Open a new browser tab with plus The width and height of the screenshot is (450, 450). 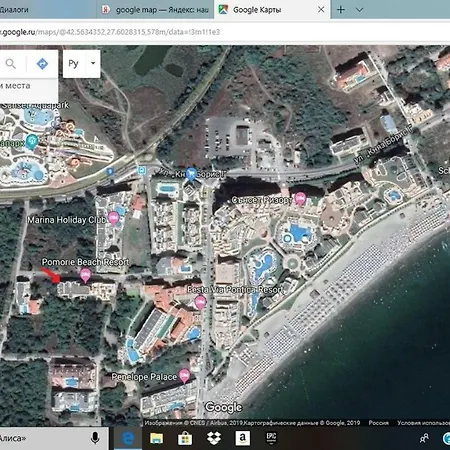pos(341,10)
